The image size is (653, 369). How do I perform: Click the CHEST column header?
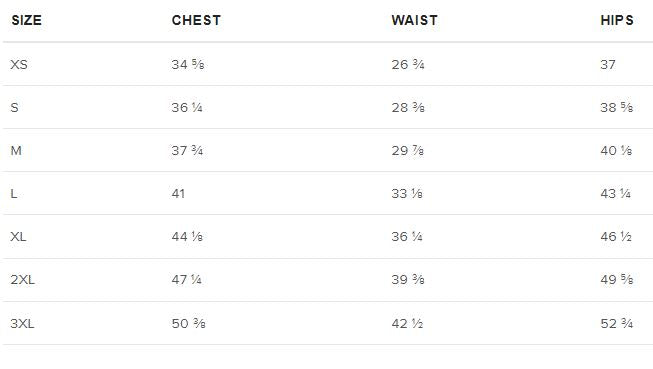pyautogui.click(x=196, y=20)
